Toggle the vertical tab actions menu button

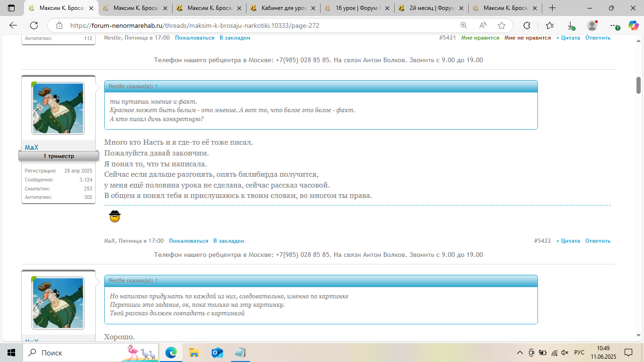11,8
